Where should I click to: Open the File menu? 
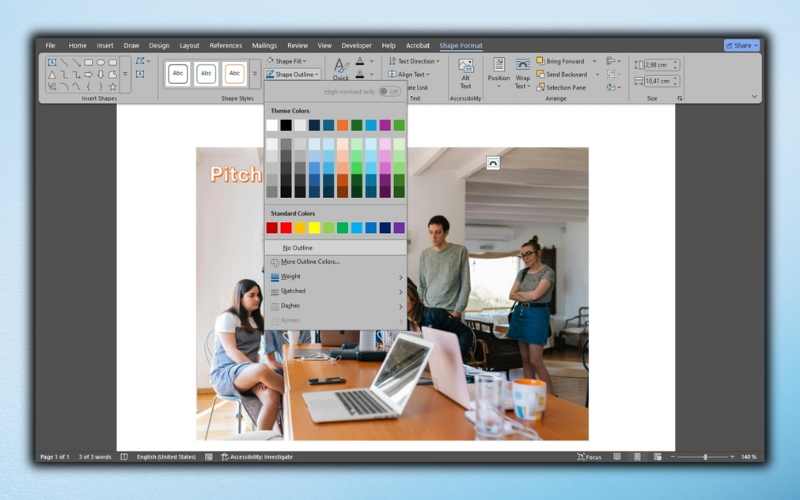point(51,45)
